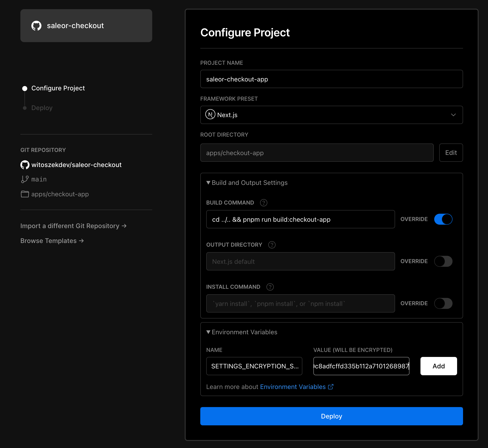488x448 pixels.
Task: Open the Framework Preset dropdown chevron
Action: (x=453, y=115)
